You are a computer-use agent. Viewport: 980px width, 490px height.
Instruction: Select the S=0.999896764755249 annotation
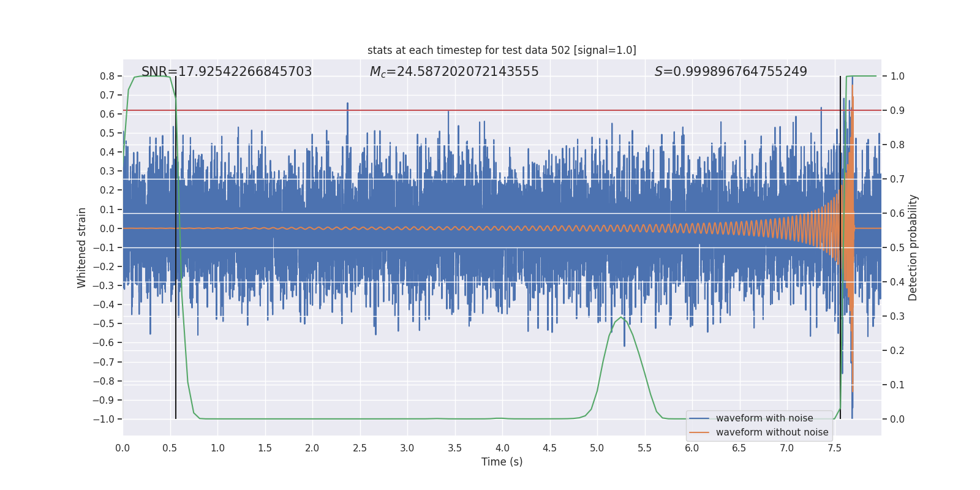coord(731,72)
